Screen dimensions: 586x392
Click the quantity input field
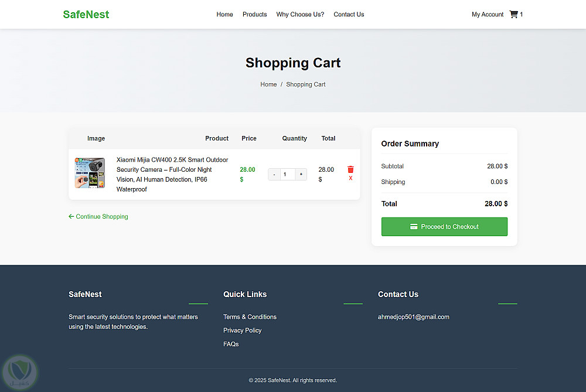tap(287, 174)
